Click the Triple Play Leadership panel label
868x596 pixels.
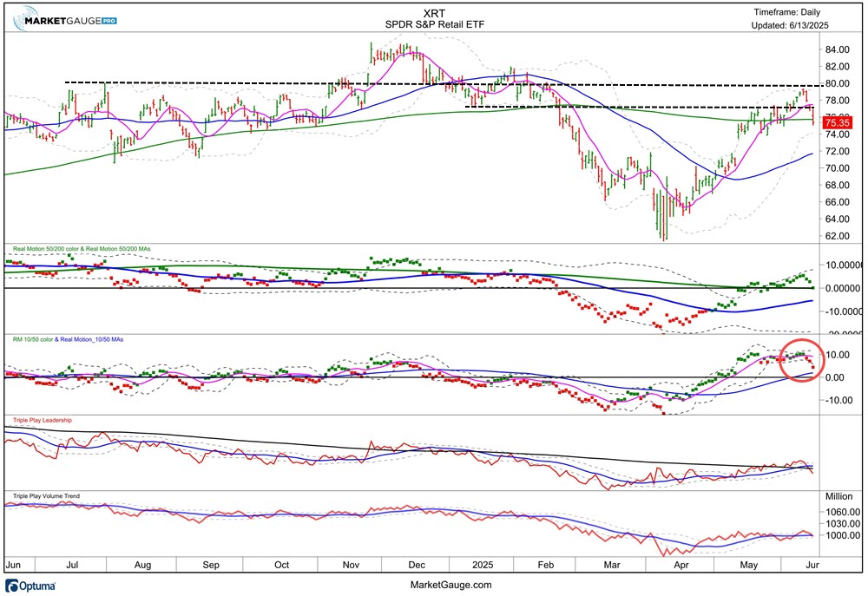(x=41, y=420)
